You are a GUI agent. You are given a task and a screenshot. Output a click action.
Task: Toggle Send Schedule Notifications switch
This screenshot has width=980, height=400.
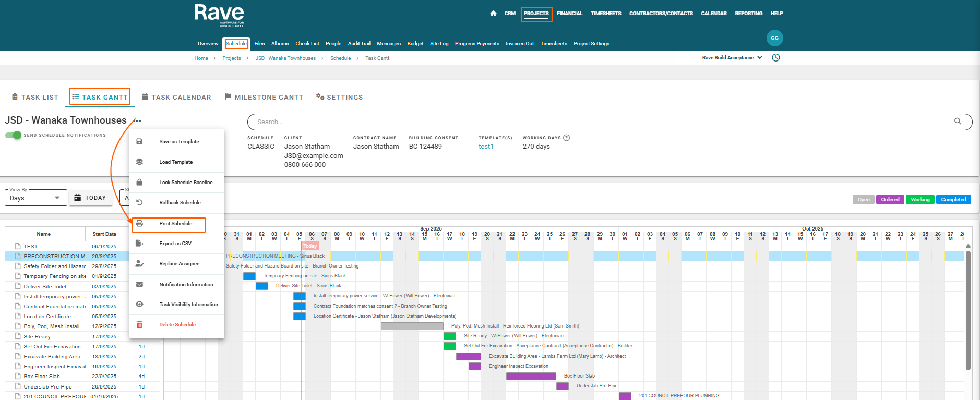[14, 135]
